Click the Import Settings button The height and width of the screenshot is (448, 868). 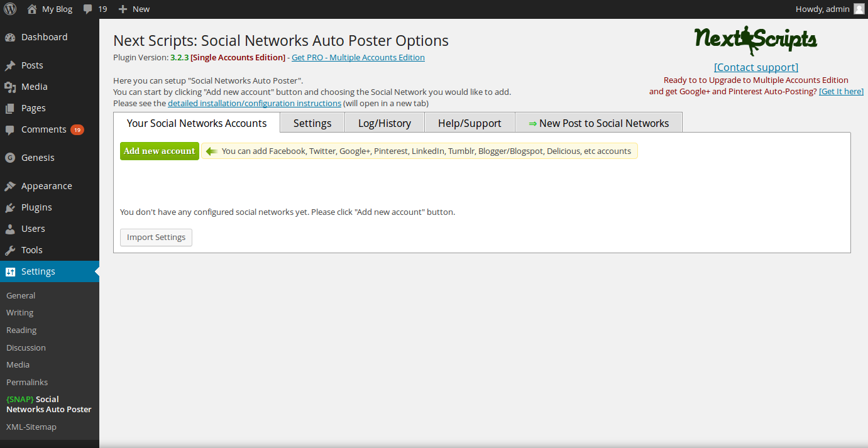(x=156, y=238)
